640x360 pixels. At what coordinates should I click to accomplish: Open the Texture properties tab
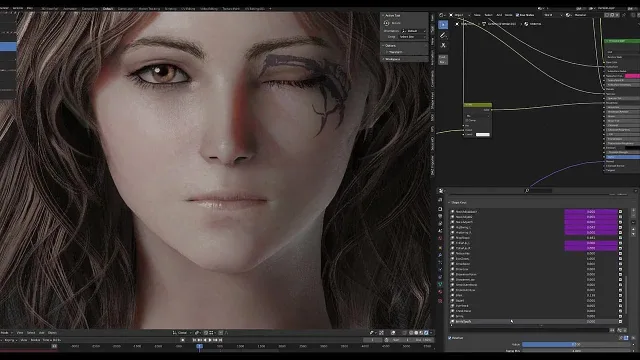click(440, 301)
